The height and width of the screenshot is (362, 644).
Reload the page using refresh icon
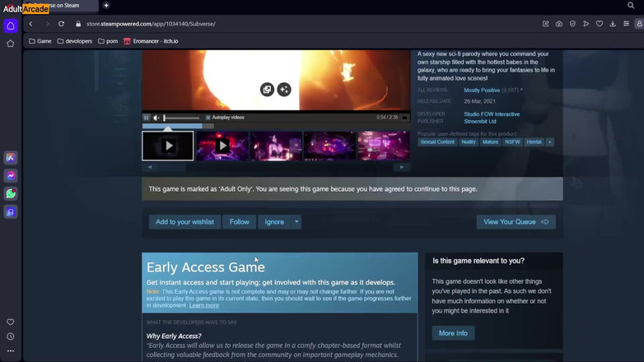pyautogui.click(x=61, y=24)
